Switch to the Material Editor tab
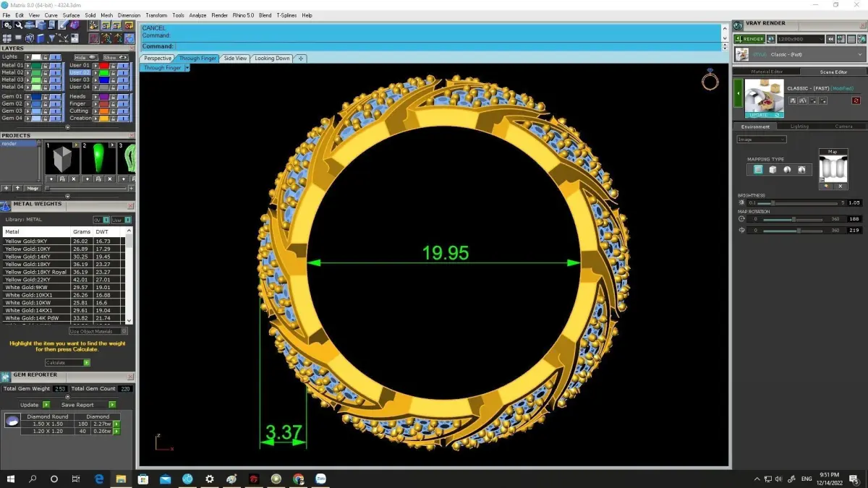 click(x=767, y=72)
